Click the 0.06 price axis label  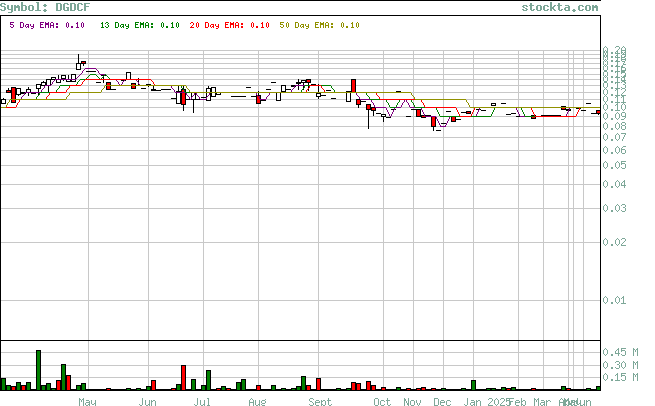click(x=614, y=150)
